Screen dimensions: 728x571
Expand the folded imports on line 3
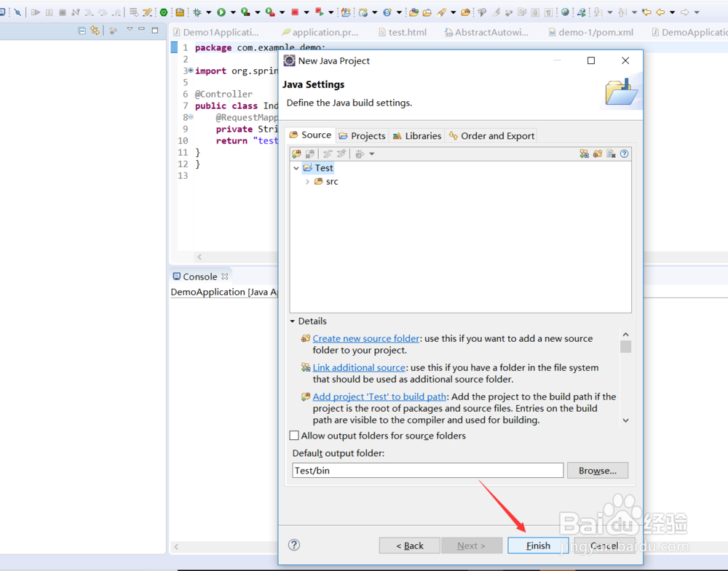point(190,71)
